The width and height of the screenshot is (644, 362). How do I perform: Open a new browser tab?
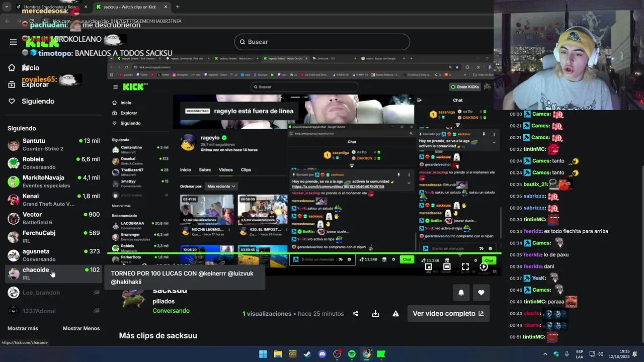178,7
